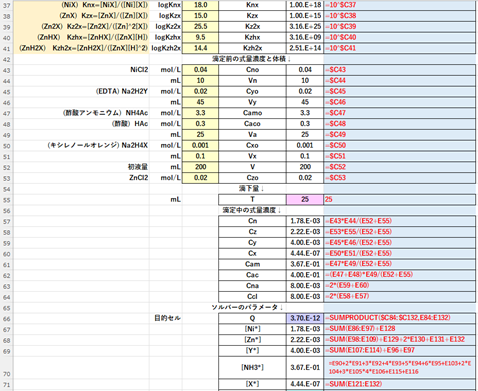Select the 目的セル label
This screenshot has width=478, height=391.
tap(167, 318)
